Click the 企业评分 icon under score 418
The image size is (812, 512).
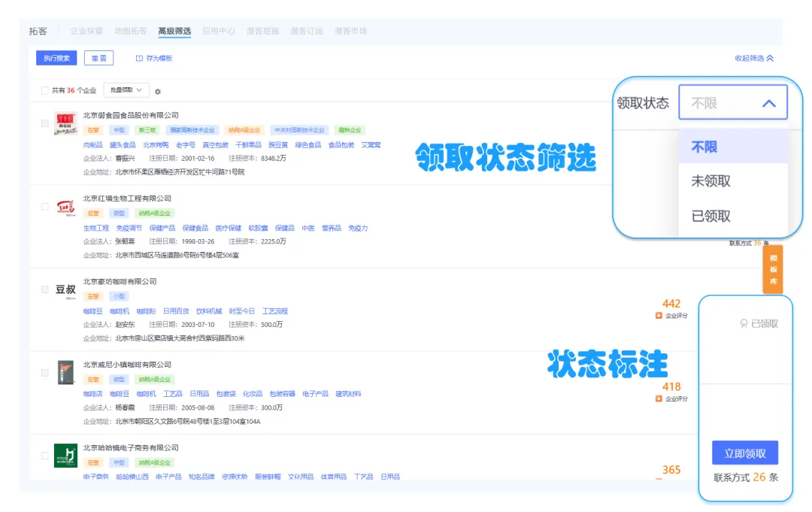click(x=659, y=398)
